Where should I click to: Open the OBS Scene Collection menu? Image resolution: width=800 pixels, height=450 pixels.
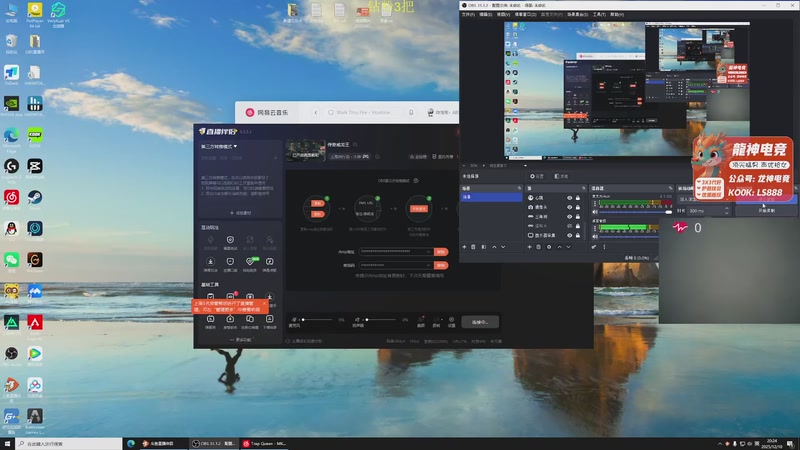click(578, 14)
